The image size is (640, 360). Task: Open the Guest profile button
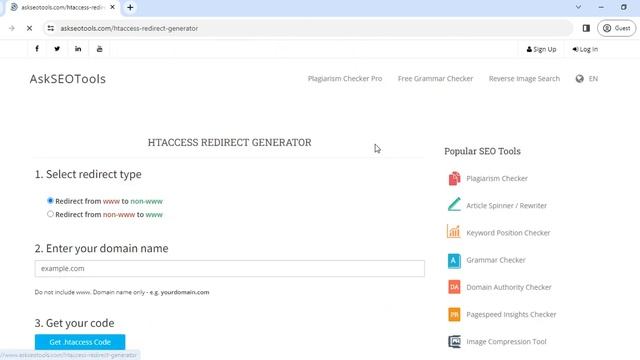[x=616, y=28]
